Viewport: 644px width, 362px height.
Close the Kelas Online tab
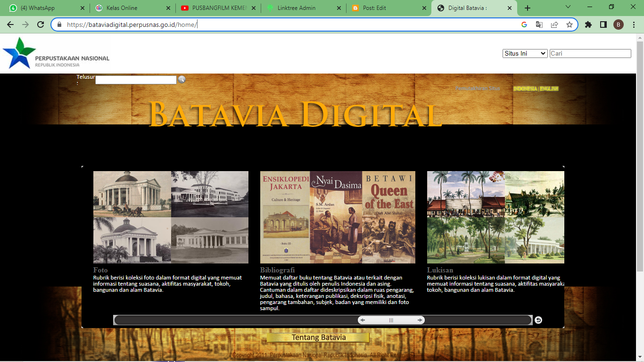(168, 8)
